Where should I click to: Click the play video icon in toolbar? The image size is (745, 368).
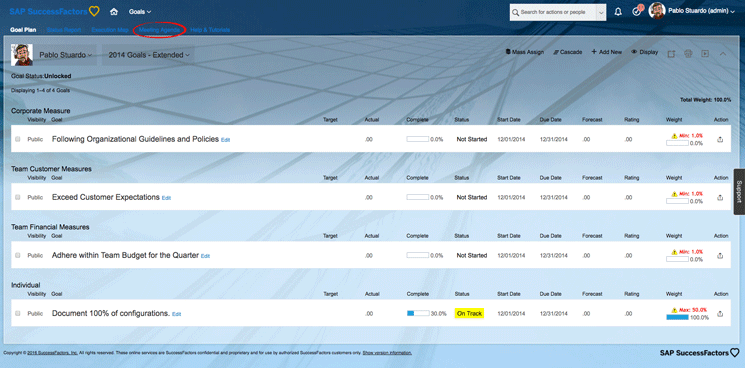pos(705,54)
